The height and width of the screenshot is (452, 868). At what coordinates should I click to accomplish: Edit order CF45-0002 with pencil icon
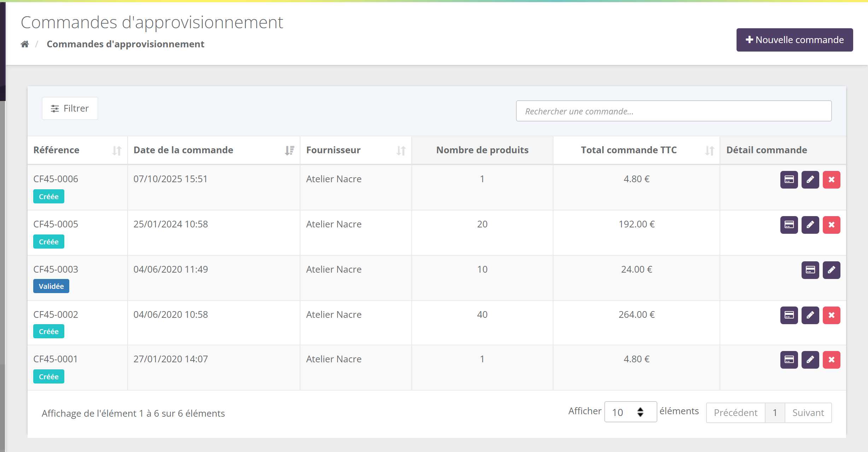[x=810, y=315]
